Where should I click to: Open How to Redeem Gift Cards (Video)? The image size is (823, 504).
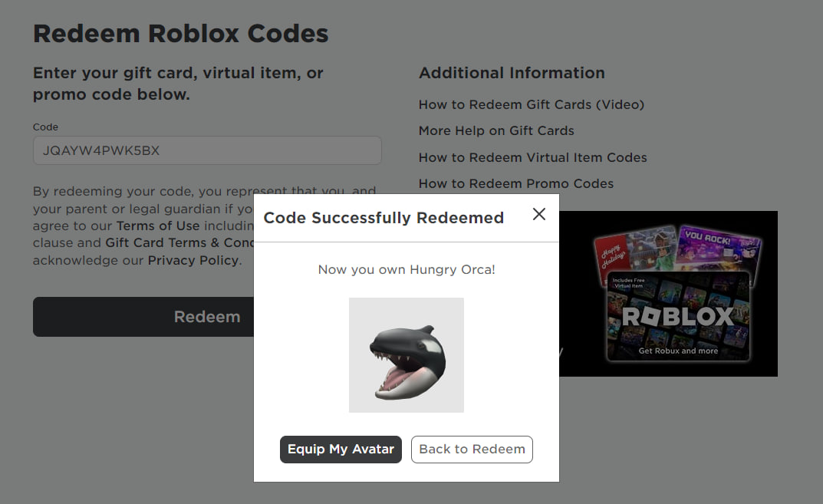coord(532,104)
